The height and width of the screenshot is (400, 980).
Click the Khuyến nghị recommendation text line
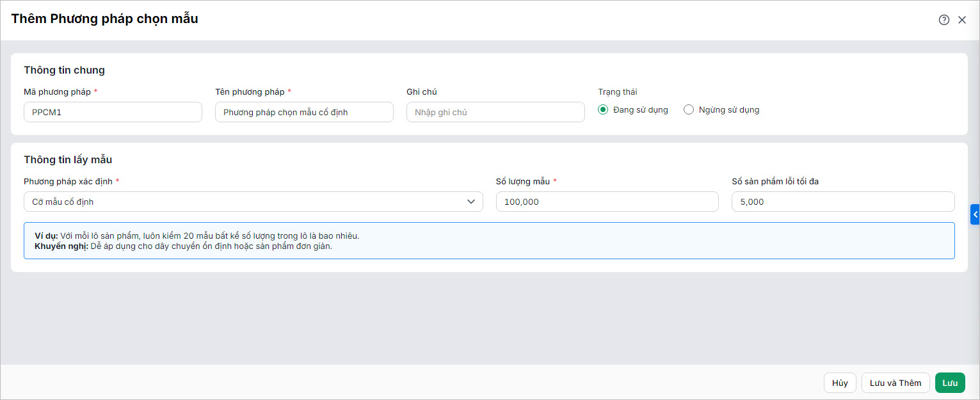[184, 246]
